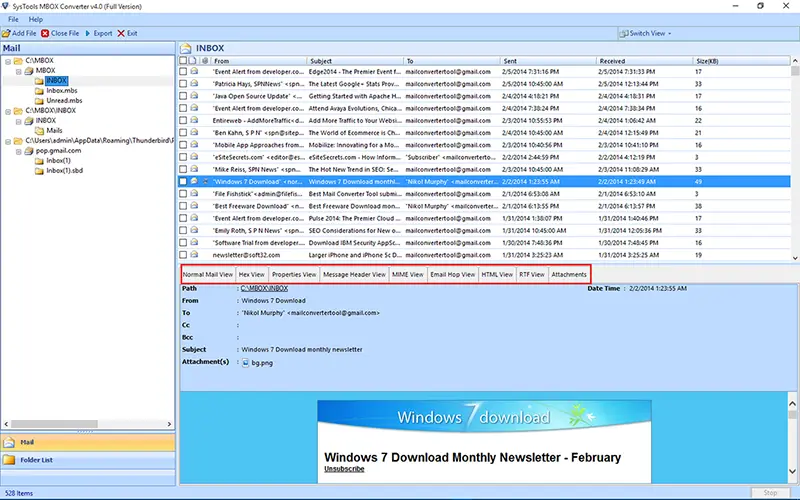Click the Export toolbar button
Image resolution: width=800 pixels, height=500 pixels.
point(98,34)
